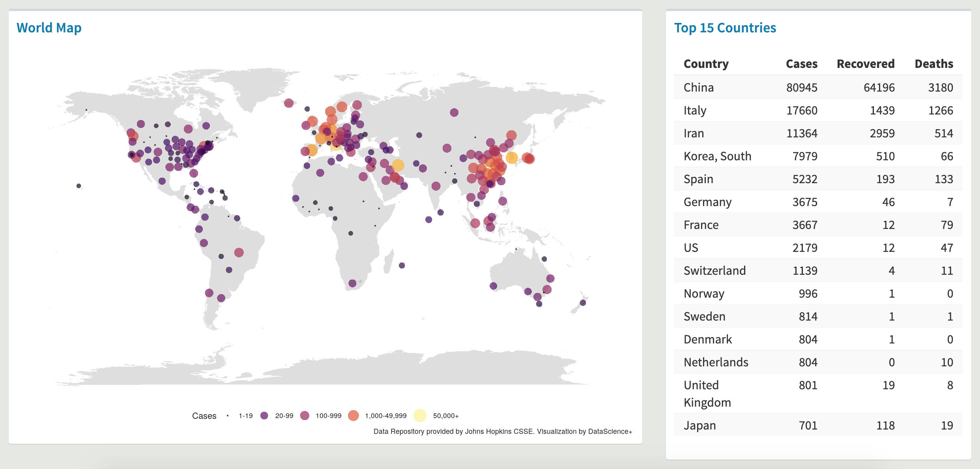Click the Cases column header
Viewport: 980px width, 469px height.
(801, 64)
